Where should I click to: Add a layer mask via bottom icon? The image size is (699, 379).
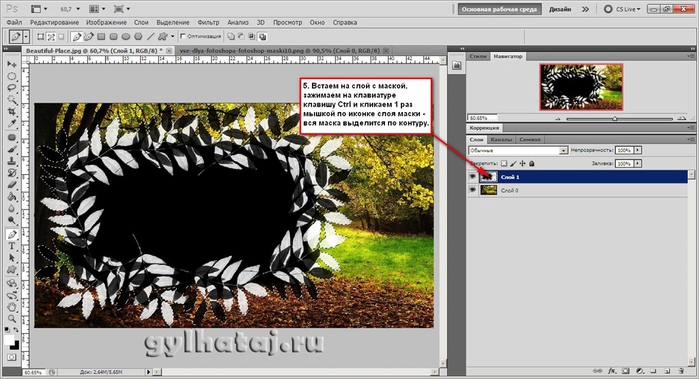click(x=626, y=371)
